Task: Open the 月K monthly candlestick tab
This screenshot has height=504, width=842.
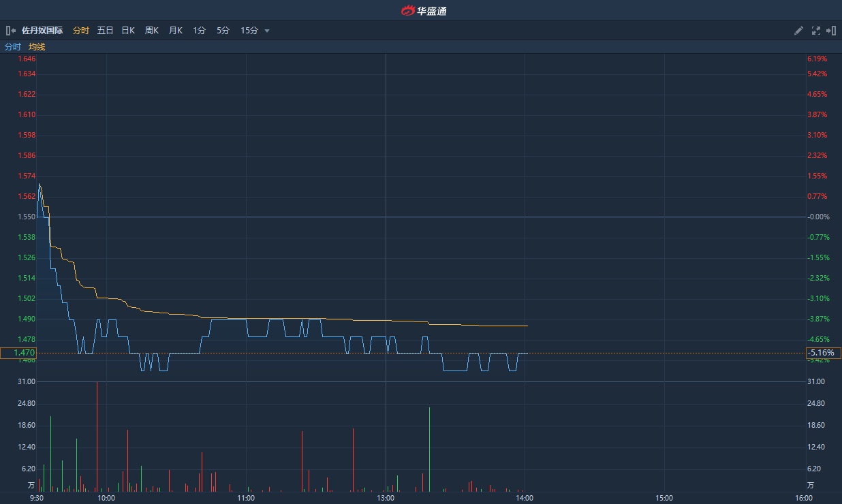Action: point(176,31)
